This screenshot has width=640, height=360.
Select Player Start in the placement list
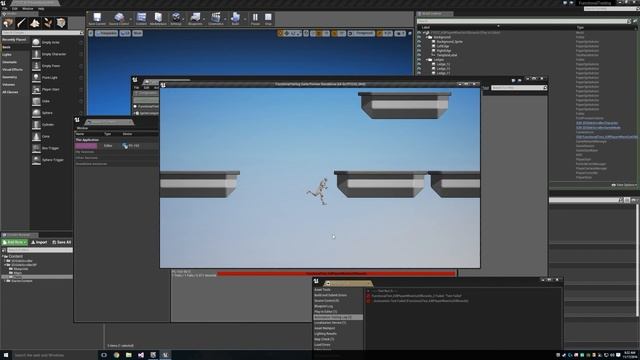point(58,89)
